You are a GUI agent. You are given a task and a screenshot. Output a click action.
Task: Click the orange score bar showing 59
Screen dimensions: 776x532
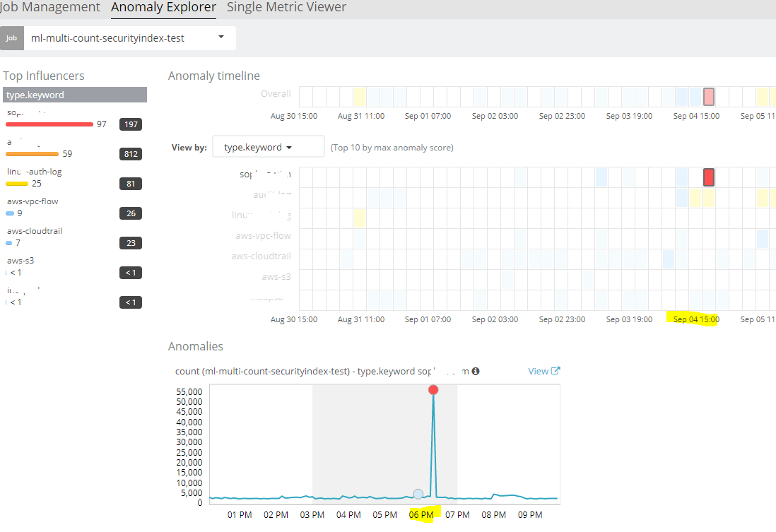tap(33, 154)
